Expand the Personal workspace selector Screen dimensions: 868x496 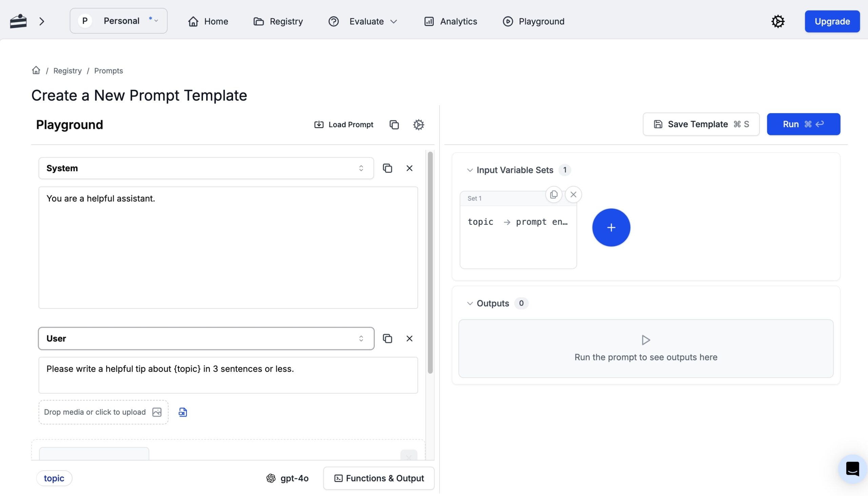tap(118, 21)
